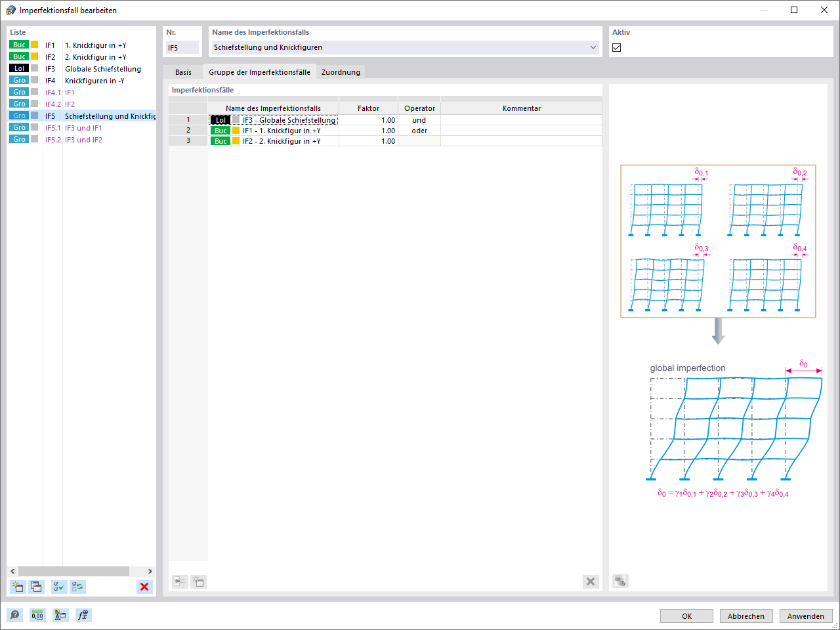Open the imperfection case name dropdown
Image resolution: width=840 pixels, height=630 pixels.
coord(593,47)
